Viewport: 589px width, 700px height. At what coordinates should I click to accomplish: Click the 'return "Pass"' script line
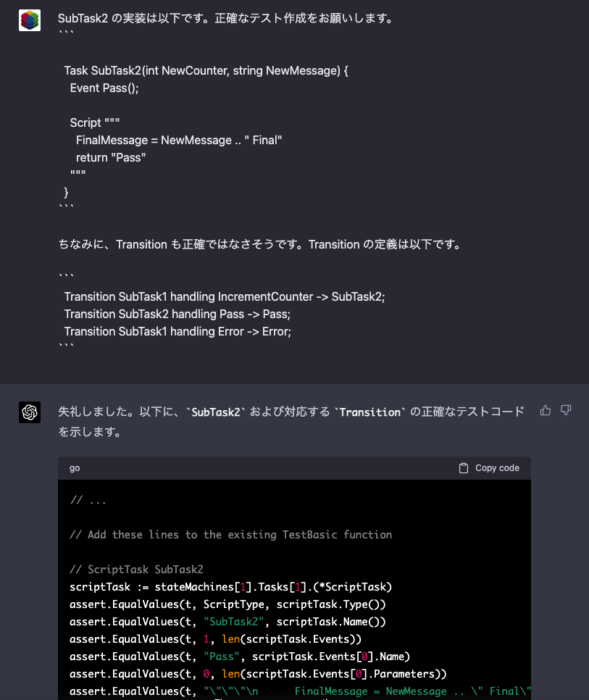pyautogui.click(x=111, y=157)
